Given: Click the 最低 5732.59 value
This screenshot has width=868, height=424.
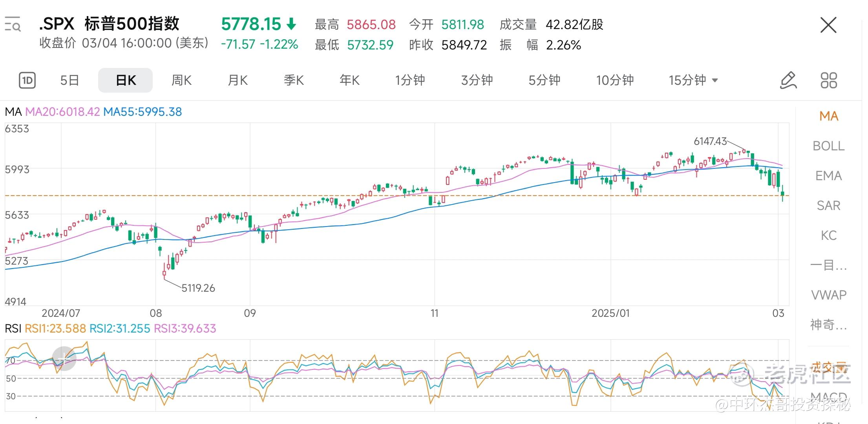Looking at the screenshot, I should tap(370, 45).
